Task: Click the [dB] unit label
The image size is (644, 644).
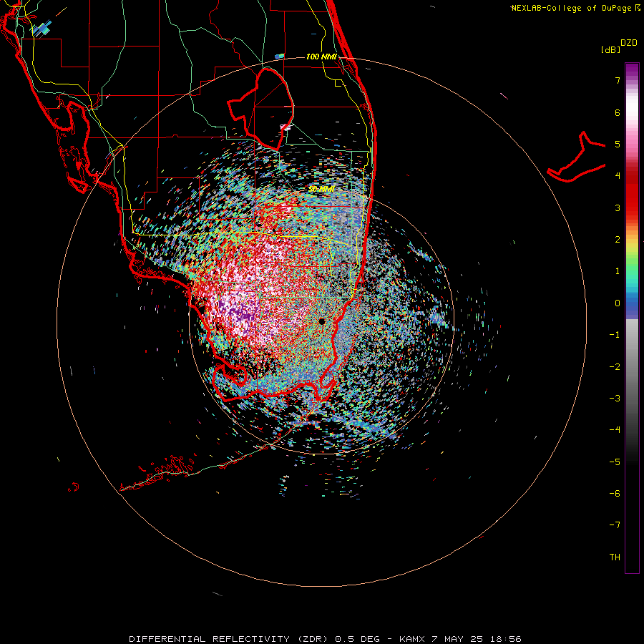Action: coord(610,49)
